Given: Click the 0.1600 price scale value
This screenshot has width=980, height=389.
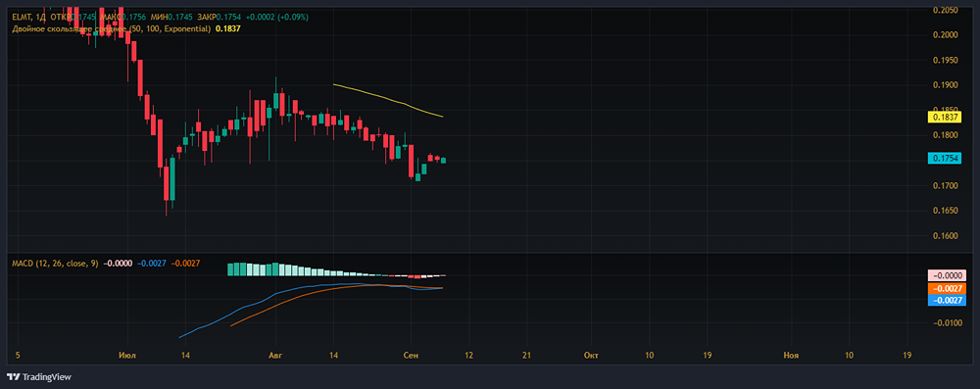Looking at the screenshot, I should (945, 236).
